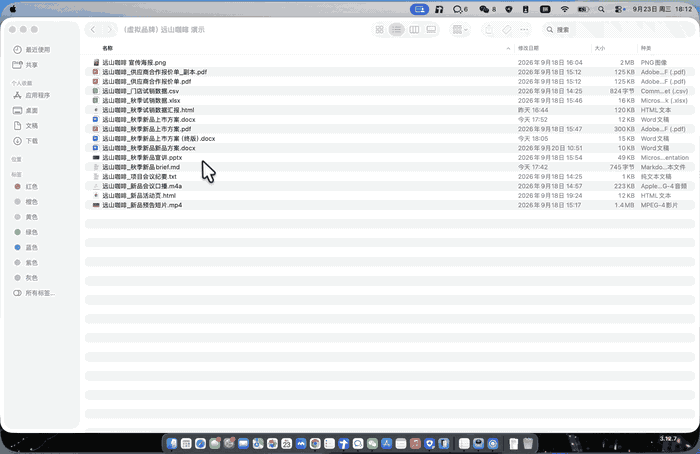Open 最近使用 in the sidebar

click(x=38, y=50)
